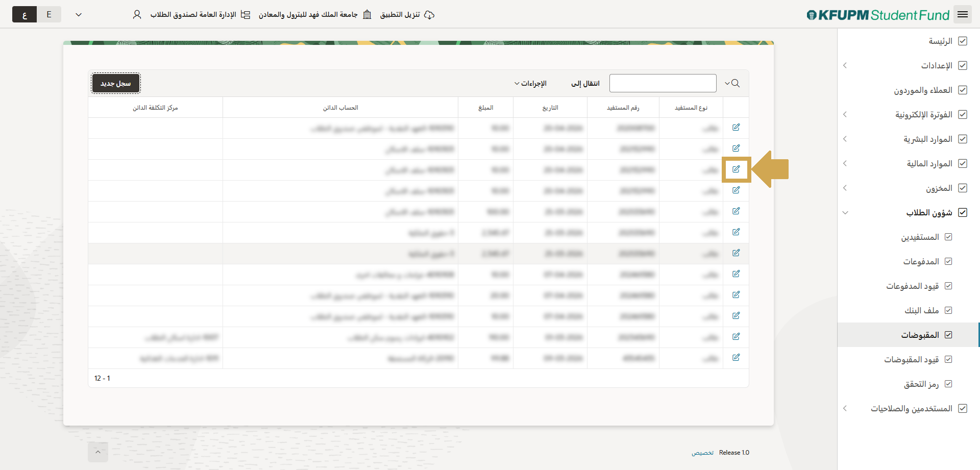Toggle the hamburger navigation menu
This screenshot has height=470, width=980.
[963, 15]
